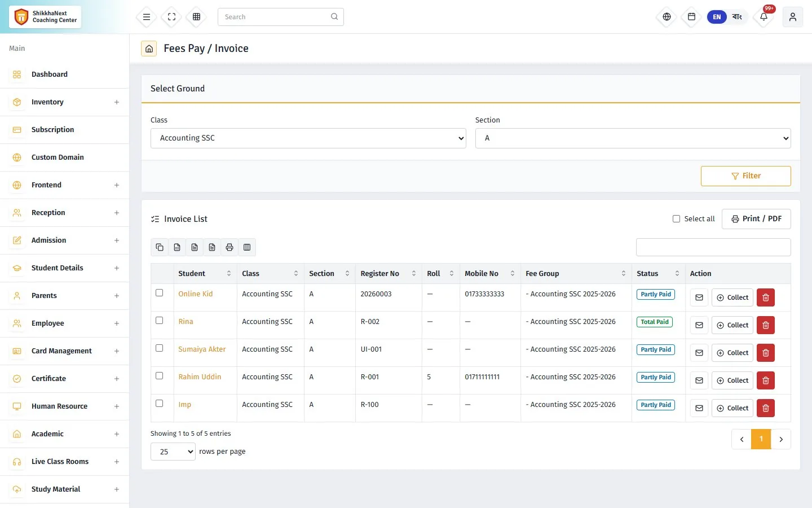The height and width of the screenshot is (508, 812).
Task: Open the Class dropdown
Action: coord(308,138)
